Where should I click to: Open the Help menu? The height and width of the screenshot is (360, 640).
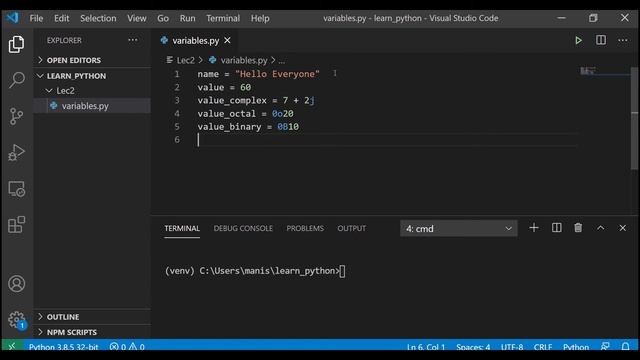(x=260, y=18)
